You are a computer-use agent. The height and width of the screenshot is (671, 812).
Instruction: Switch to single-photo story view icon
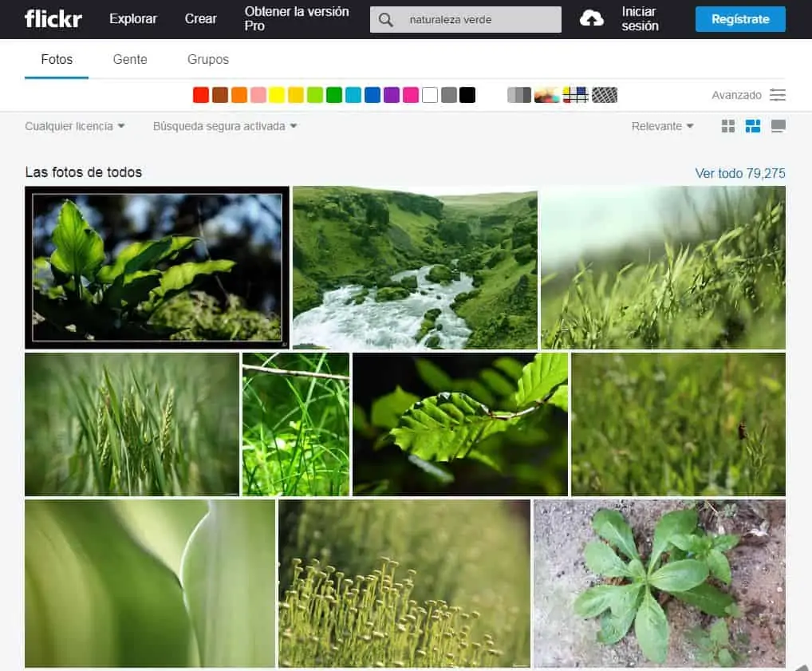[778, 126]
